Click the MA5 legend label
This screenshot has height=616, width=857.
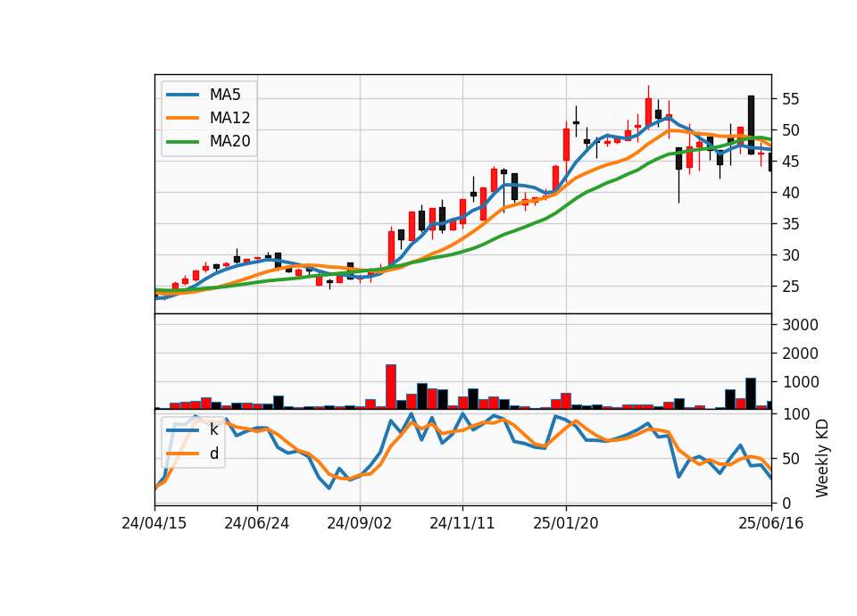(225, 95)
